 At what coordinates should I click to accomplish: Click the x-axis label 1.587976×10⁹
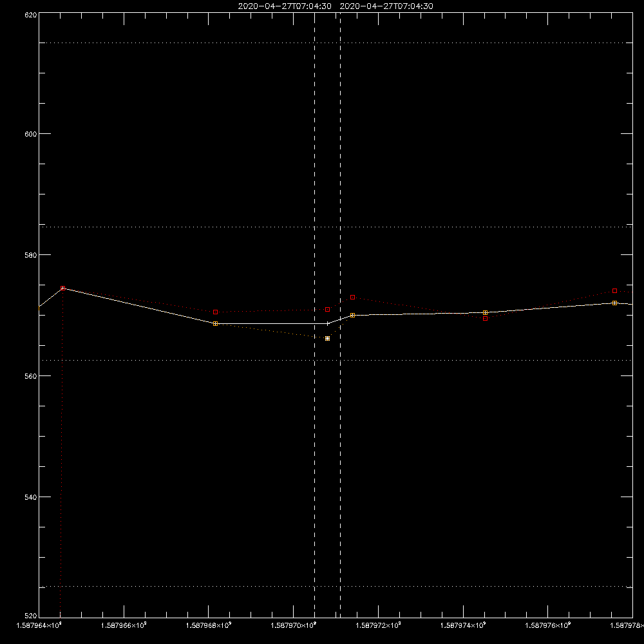[x=548, y=625]
